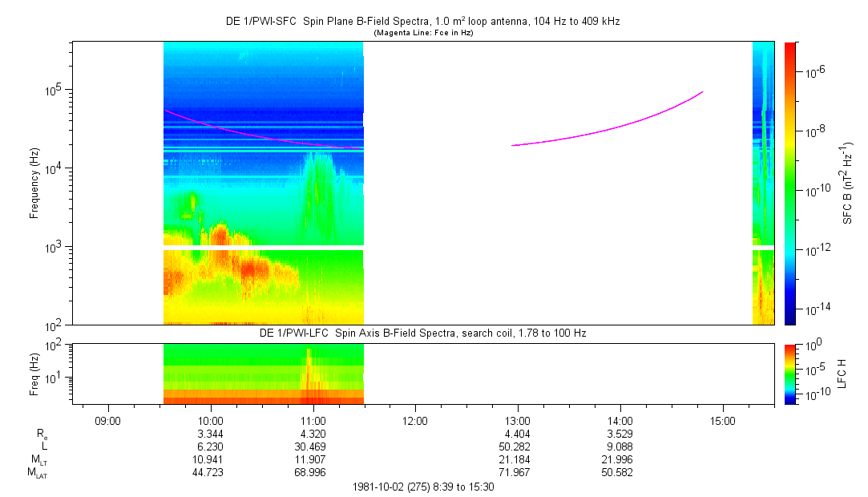Image resolution: width=868 pixels, height=497 pixels.
Task: Select the DE 1/PWI-SFC spectra title
Action: 422,22
